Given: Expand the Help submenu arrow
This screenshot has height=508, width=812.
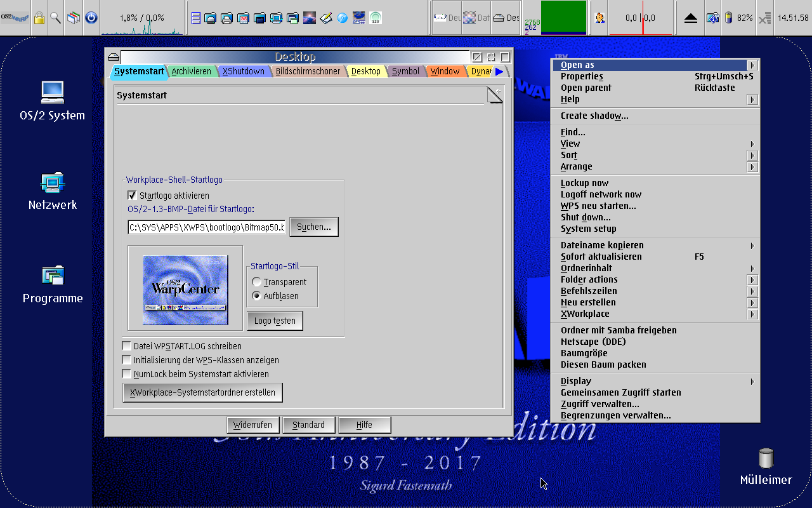Looking at the screenshot, I should (752, 100).
